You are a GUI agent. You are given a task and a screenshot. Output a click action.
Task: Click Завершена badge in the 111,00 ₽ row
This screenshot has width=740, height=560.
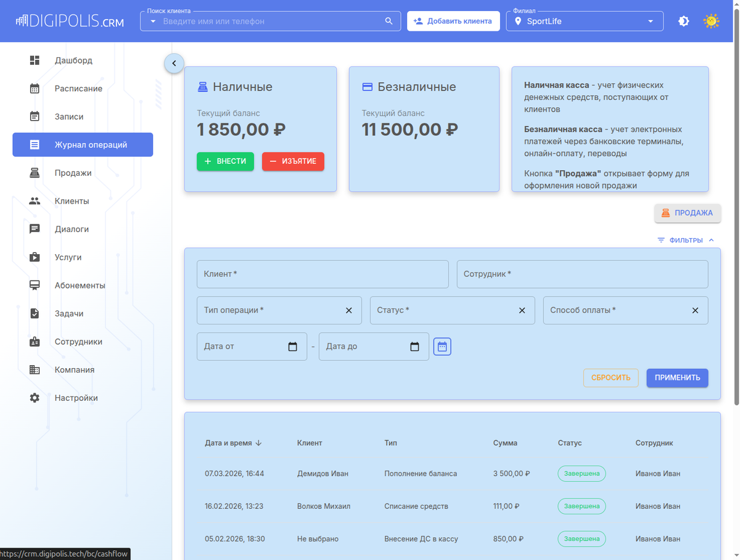click(x=582, y=506)
